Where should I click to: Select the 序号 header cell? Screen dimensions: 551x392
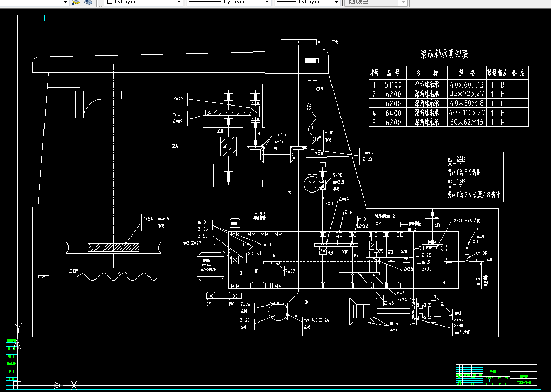[374, 73]
